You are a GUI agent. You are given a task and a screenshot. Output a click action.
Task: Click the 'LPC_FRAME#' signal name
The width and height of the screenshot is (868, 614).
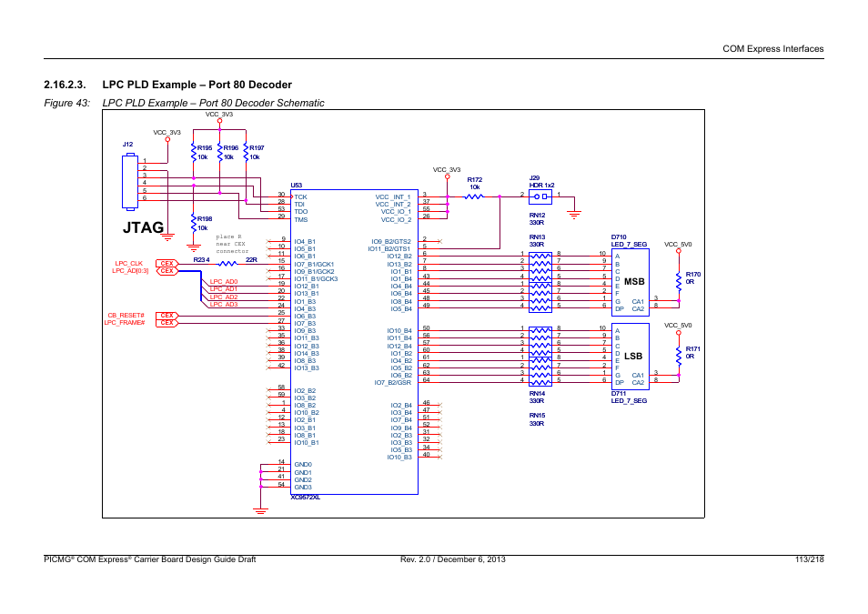point(125,323)
